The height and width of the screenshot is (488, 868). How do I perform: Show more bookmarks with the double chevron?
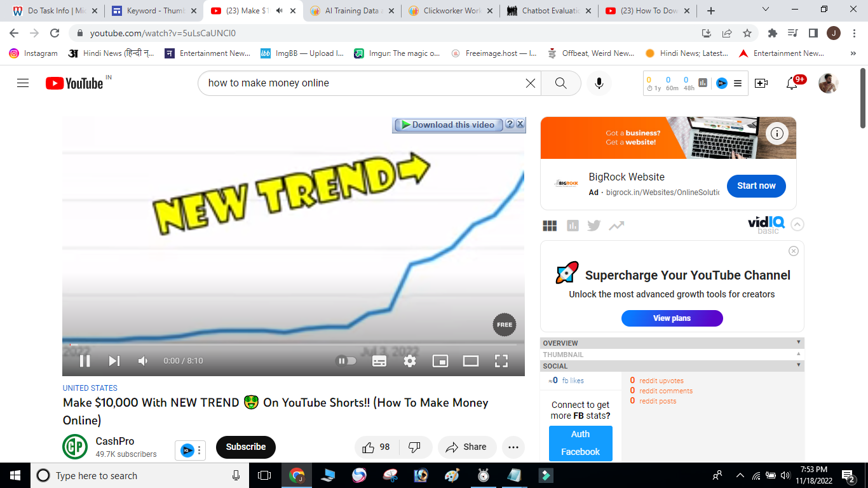[853, 53]
